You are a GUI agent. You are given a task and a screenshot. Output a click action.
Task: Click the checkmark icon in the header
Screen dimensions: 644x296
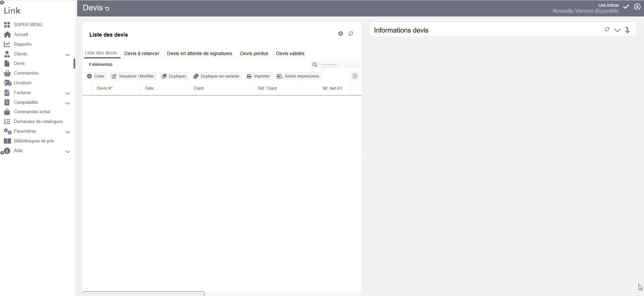tap(626, 7)
